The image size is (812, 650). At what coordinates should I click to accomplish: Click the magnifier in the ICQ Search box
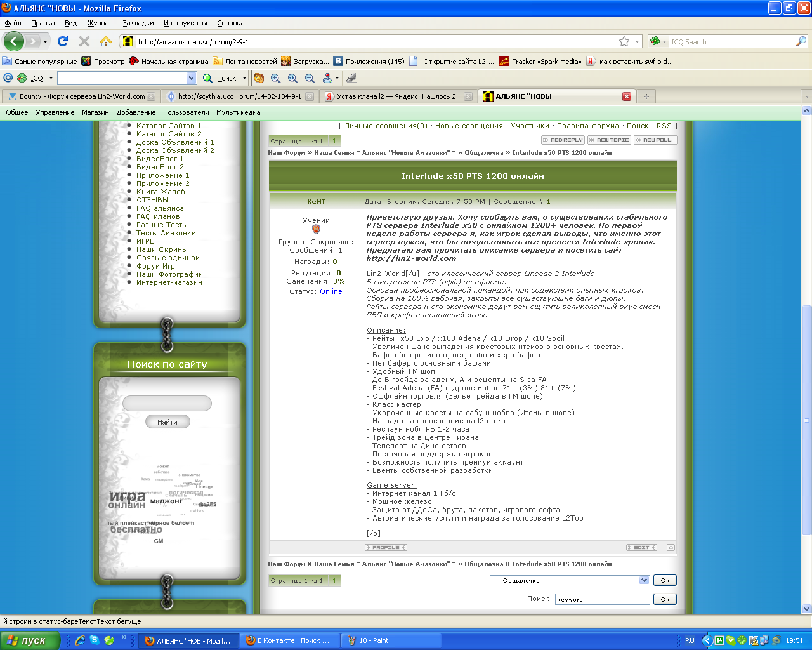coord(801,41)
